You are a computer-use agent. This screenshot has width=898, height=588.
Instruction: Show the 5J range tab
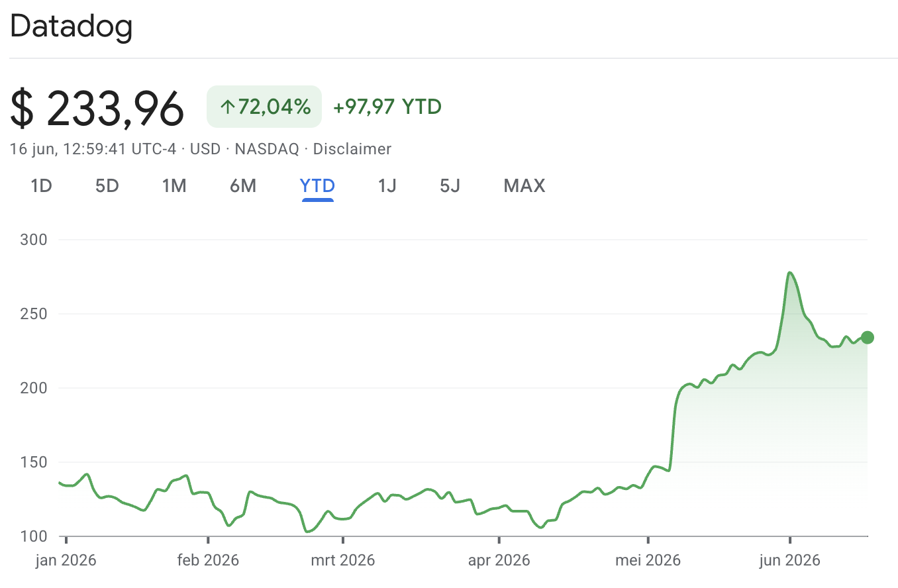pyautogui.click(x=450, y=186)
